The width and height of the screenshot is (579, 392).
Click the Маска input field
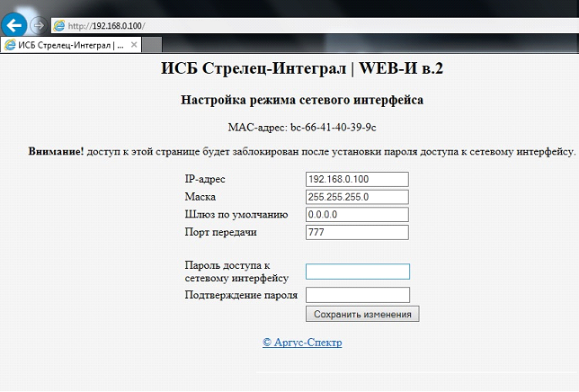coord(357,197)
